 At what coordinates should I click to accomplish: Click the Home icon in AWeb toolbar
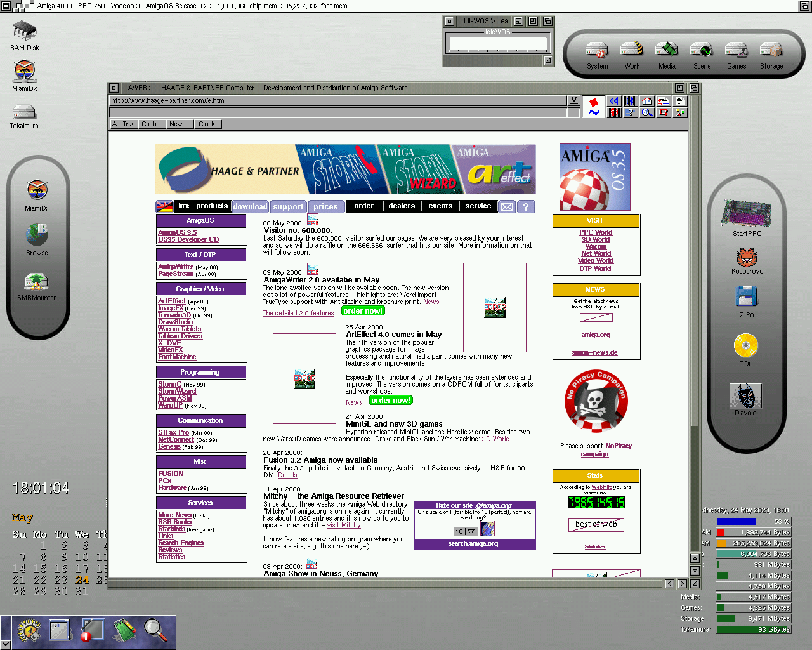pos(647,101)
